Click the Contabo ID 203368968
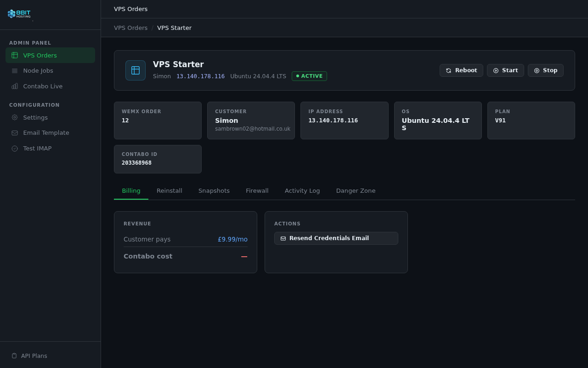The height and width of the screenshot is (368, 588). [136, 163]
